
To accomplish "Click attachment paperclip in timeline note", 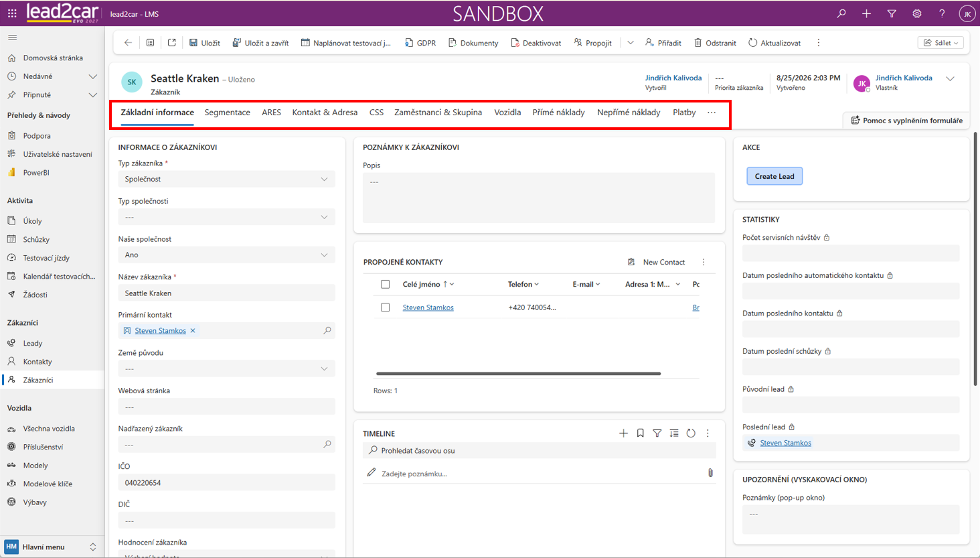I will (710, 473).
